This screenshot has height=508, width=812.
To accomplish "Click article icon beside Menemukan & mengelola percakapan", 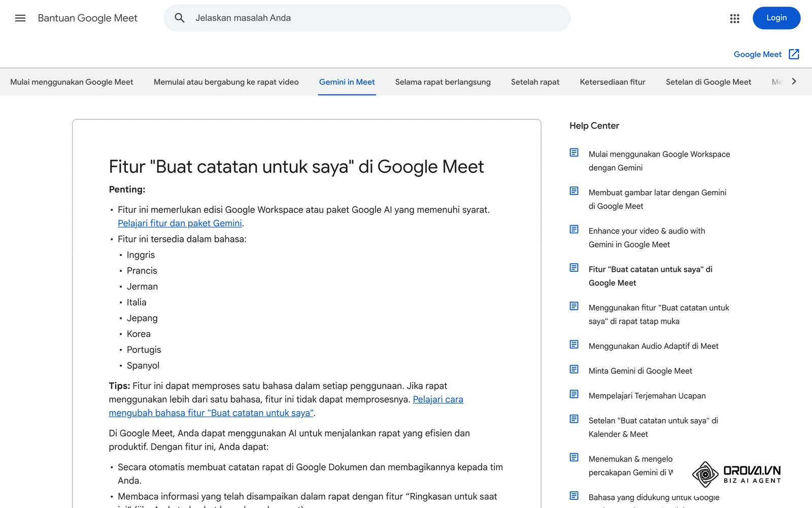I will [574, 457].
